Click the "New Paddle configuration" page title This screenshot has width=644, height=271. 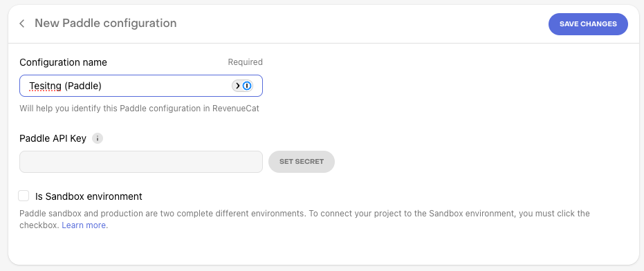tap(106, 23)
